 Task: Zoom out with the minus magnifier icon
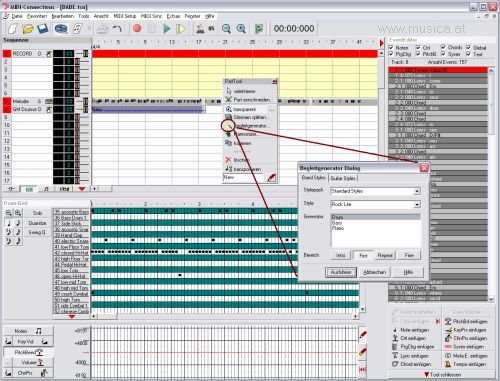tap(226, 29)
